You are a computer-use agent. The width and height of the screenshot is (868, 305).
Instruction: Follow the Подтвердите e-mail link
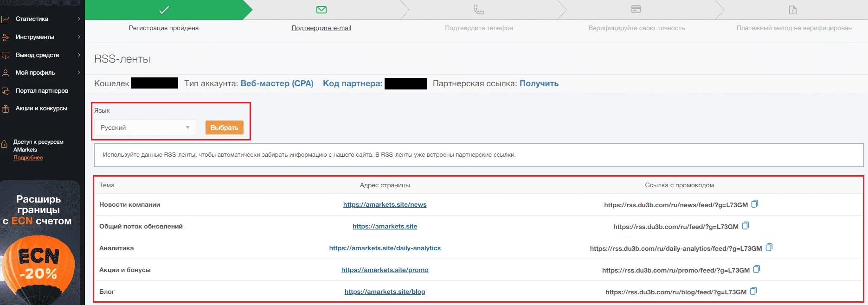click(321, 28)
